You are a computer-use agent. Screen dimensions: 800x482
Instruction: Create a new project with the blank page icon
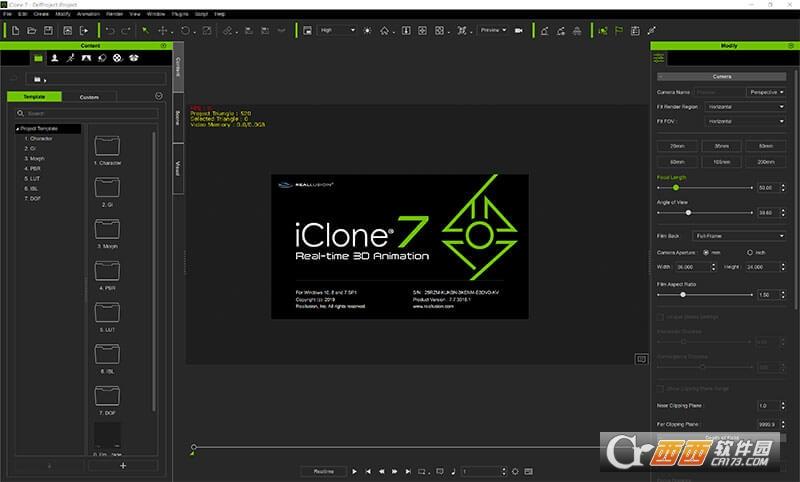pos(15,31)
